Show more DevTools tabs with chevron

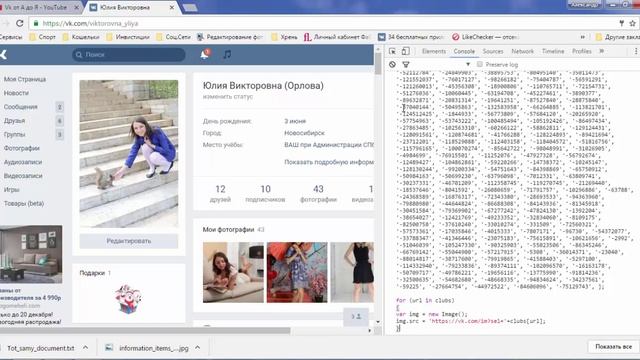[602, 51]
